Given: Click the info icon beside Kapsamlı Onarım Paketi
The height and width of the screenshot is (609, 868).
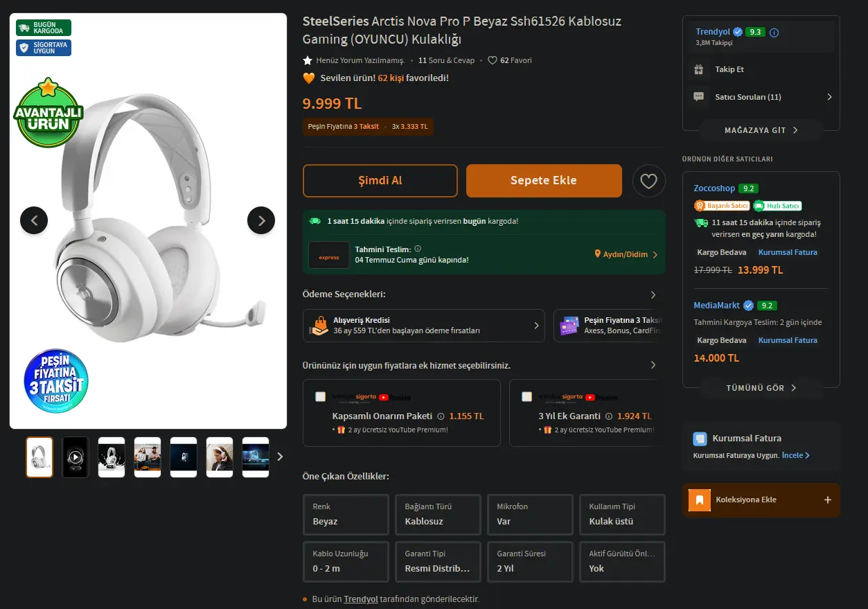Looking at the screenshot, I should 440,416.
